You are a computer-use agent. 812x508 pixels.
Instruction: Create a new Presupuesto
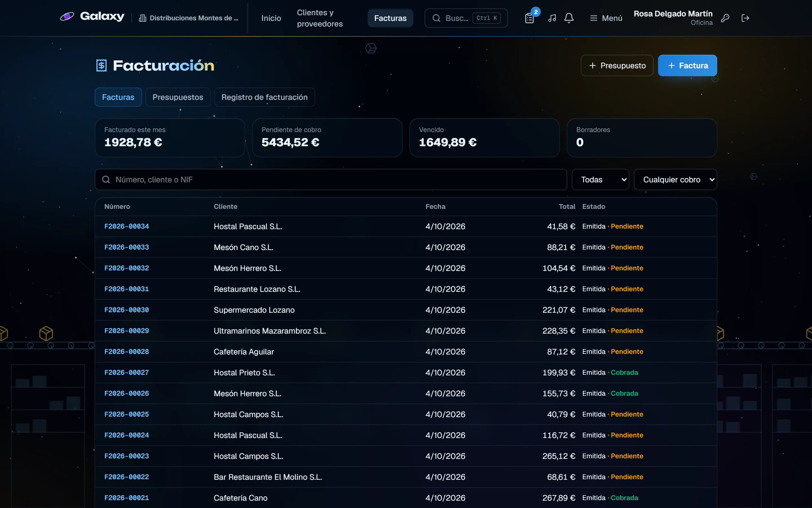point(617,65)
